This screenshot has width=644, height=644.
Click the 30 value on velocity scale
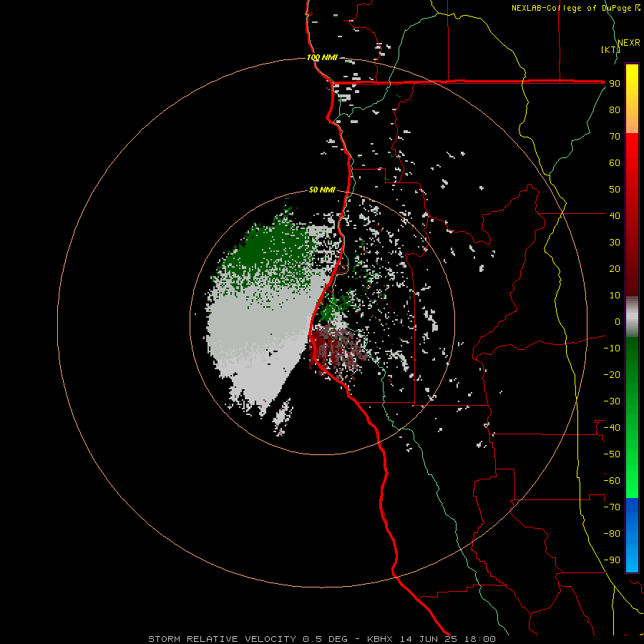(615, 243)
